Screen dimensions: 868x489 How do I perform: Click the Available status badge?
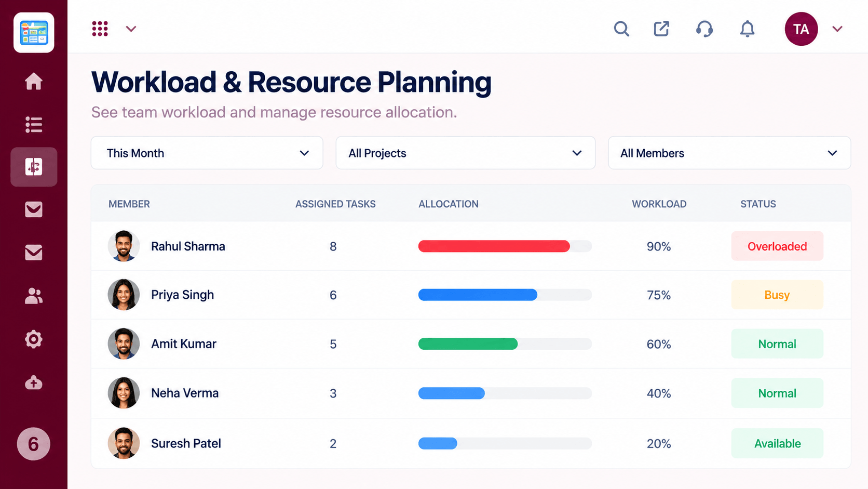point(777,443)
